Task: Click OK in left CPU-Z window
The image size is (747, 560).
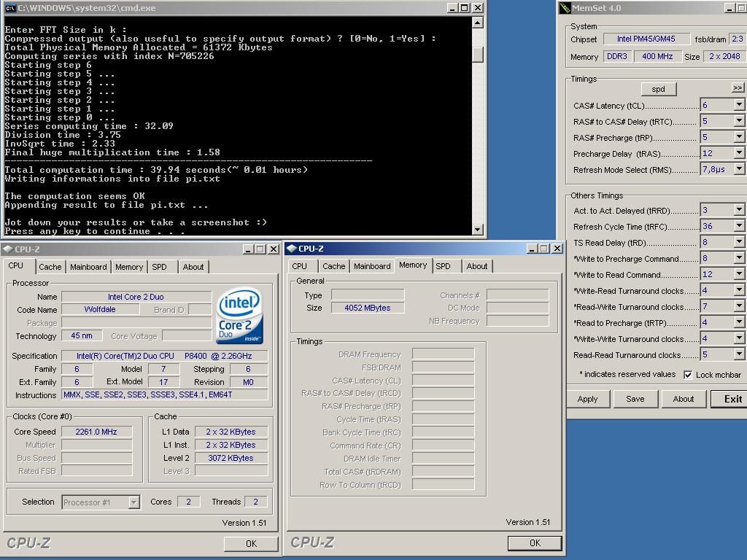Action: point(251,543)
